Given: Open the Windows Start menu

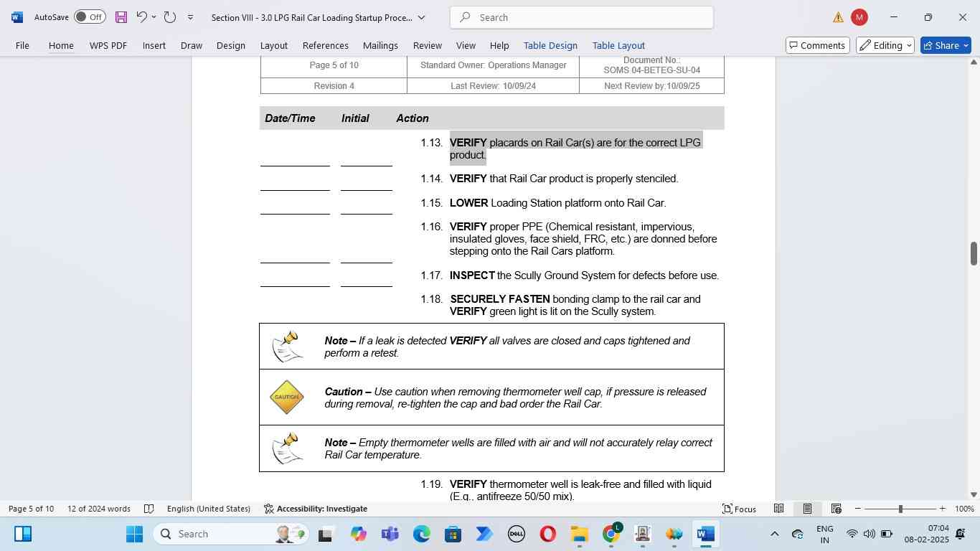Looking at the screenshot, I should [134, 534].
